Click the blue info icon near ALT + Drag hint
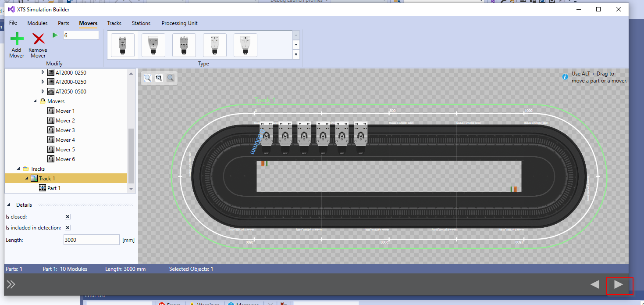 point(566,77)
